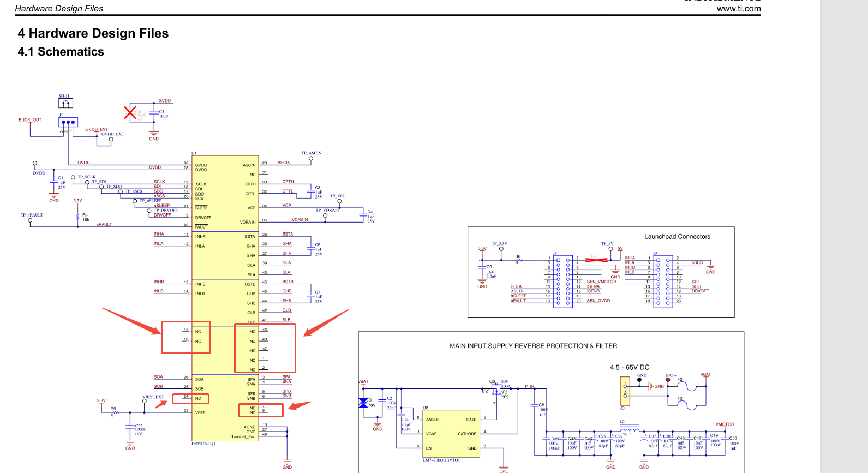Click the '4.1 Schematics' subheading
Image resolution: width=868 pixels, height=473 pixels.
coord(61,52)
